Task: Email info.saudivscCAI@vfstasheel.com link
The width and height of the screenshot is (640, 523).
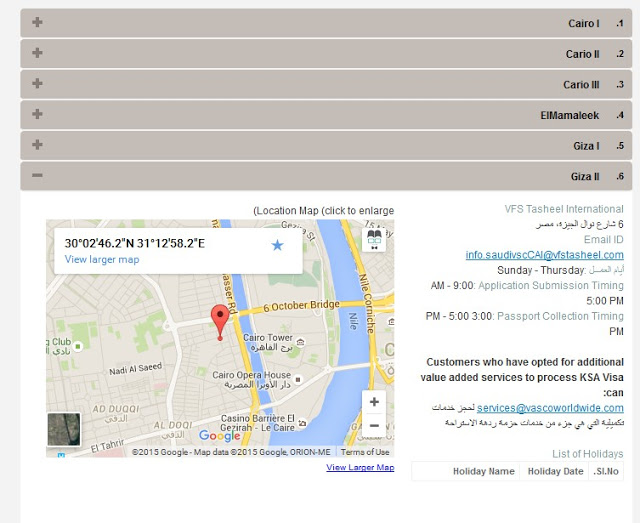Action: 544,255
